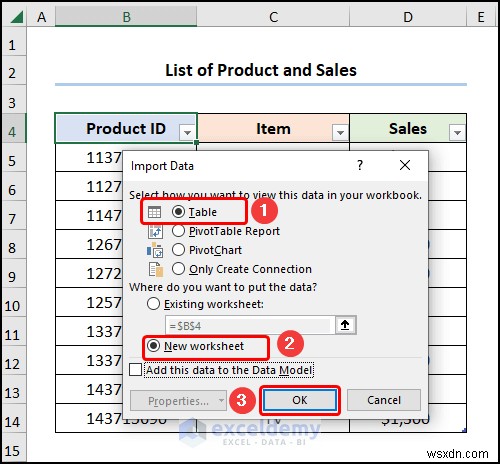Open the Import Data help question mark
500x464 pixels.
pos(360,165)
